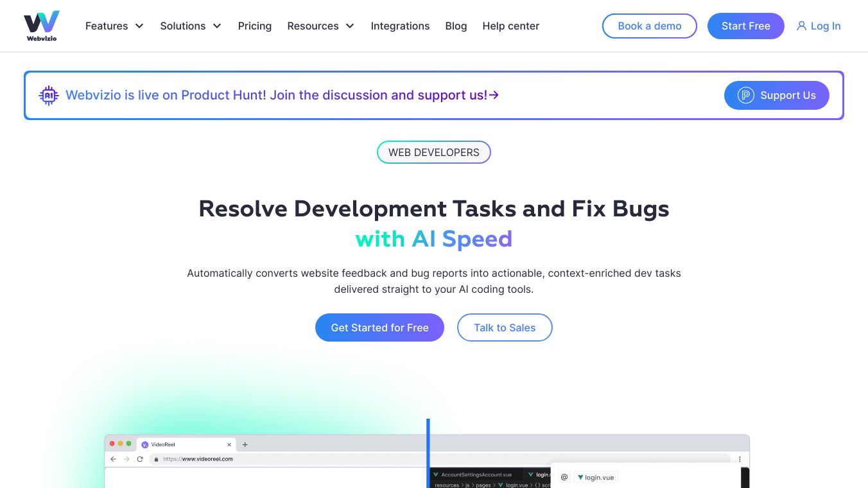Viewport: 868px width, 488px height.
Task: Click the arrow after the Product Hunt announcement
Action: (494, 95)
